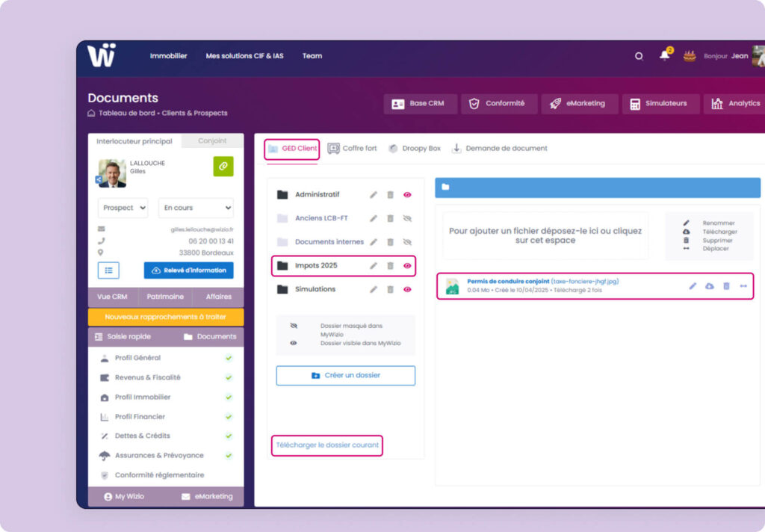Click the Wizio logo in header
This screenshot has width=765, height=532.
(x=102, y=55)
